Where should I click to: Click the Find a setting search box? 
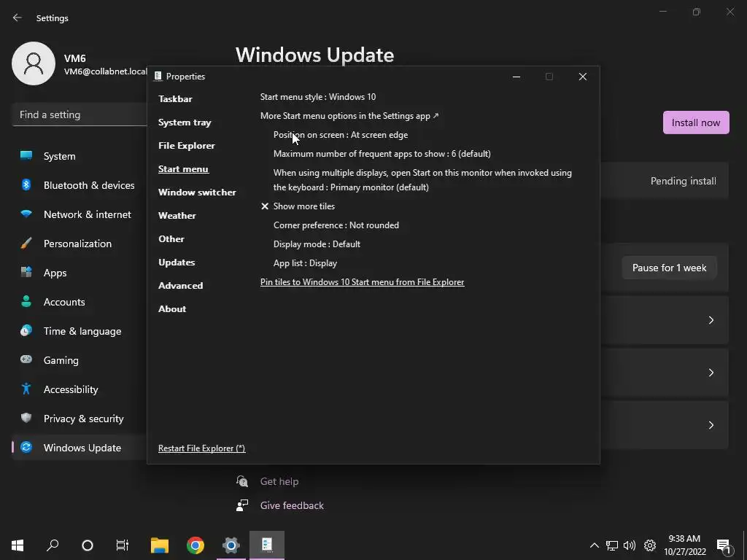(x=80, y=114)
